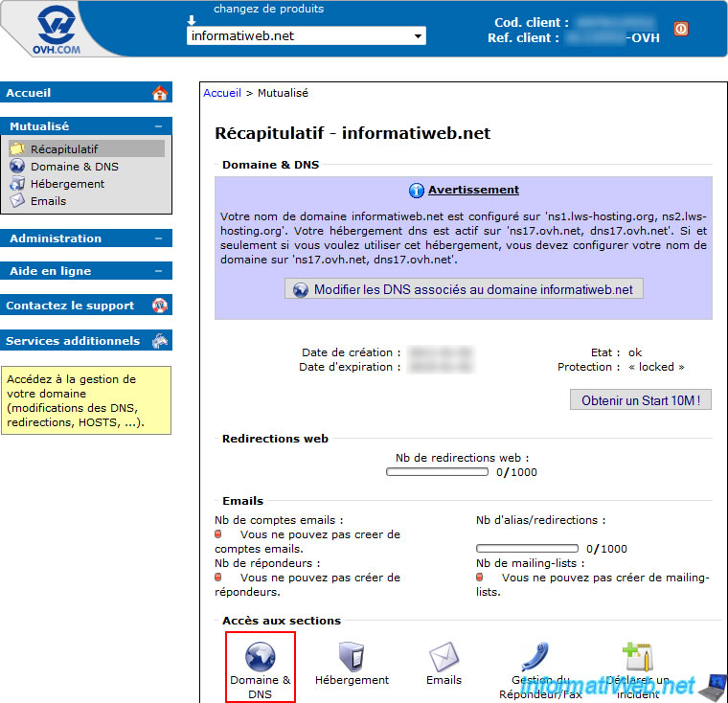Click the envelope icon beside Emails in sidebar

coord(17,200)
